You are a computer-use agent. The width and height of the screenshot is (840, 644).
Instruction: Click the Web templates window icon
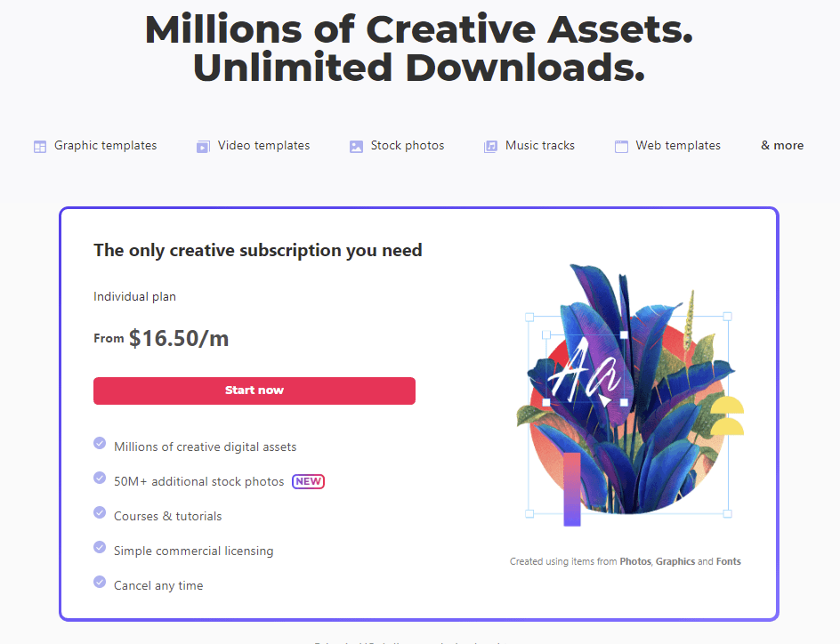click(x=621, y=147)
